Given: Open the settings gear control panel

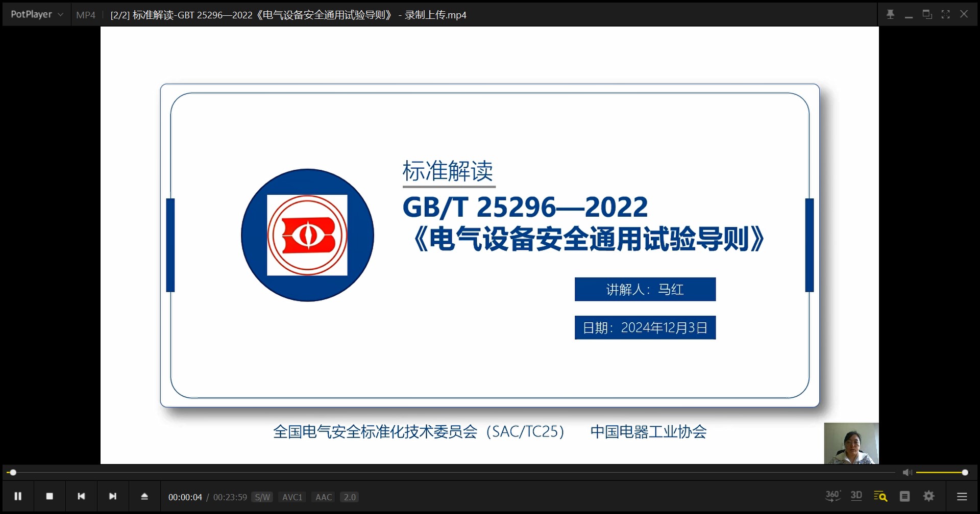Looking at the screenshot, I should (x=929, y=496).
